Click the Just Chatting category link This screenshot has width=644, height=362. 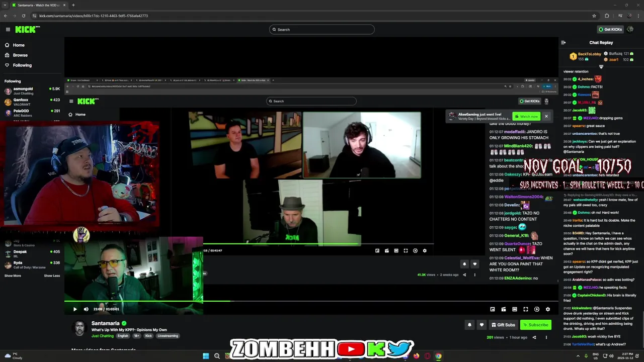[x=102, y=336]
